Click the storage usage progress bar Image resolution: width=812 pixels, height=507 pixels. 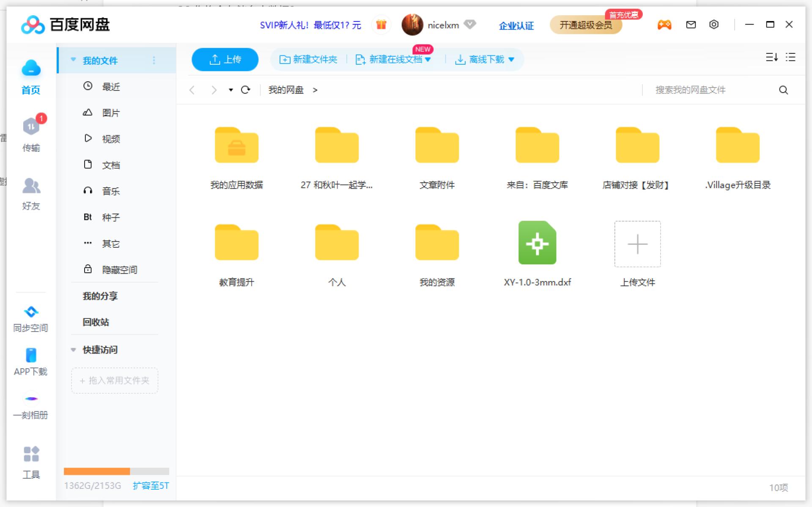pos(116,471)
